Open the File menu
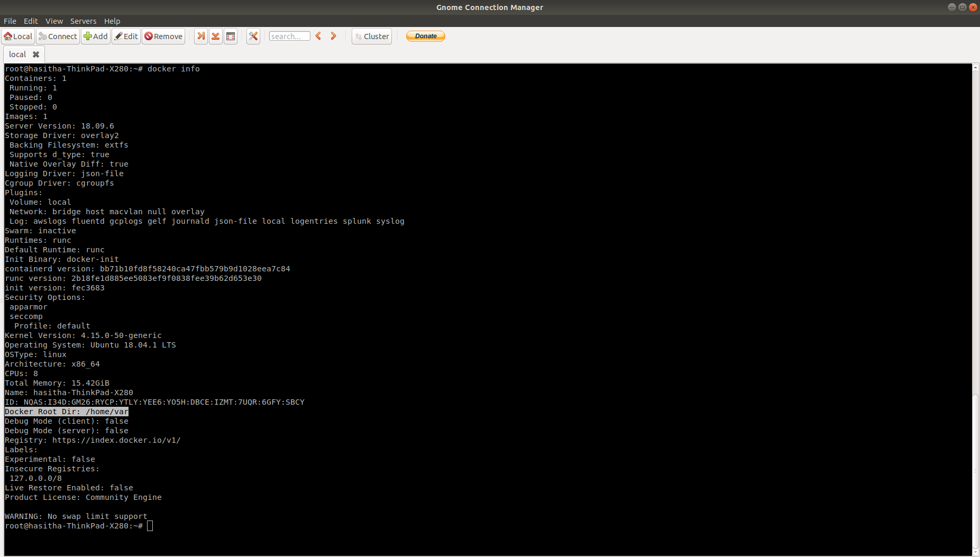This screenshot has width=980, height=557. point(10,21)
